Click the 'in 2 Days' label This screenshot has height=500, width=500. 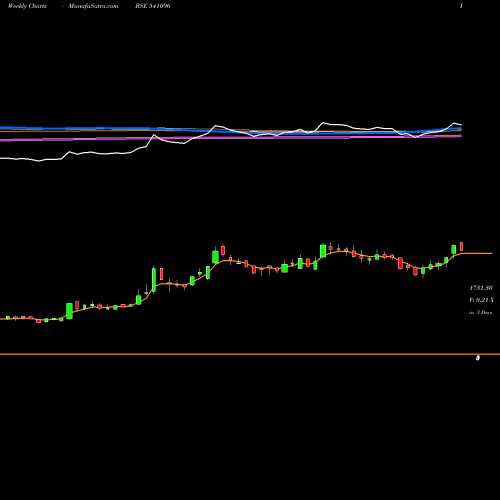coord(480,312)
